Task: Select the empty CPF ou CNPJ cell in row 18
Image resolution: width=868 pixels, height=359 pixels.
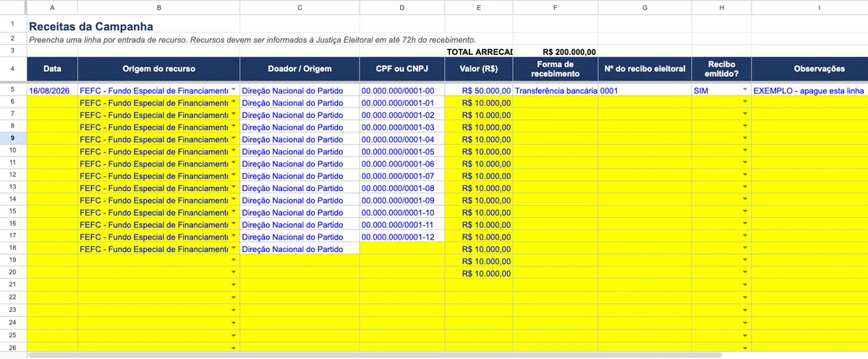Action: tap(401, 248)
